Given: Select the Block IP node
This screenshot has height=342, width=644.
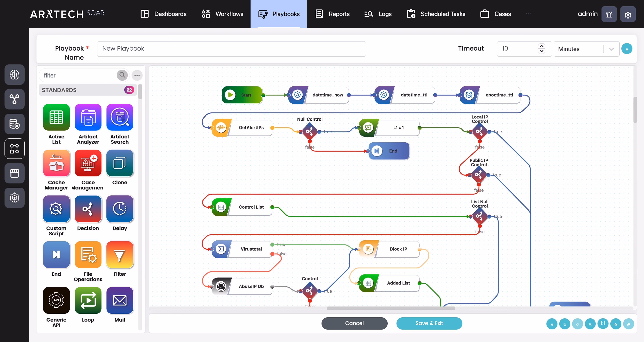Looking at the screenshot, I should click(389, 249).
